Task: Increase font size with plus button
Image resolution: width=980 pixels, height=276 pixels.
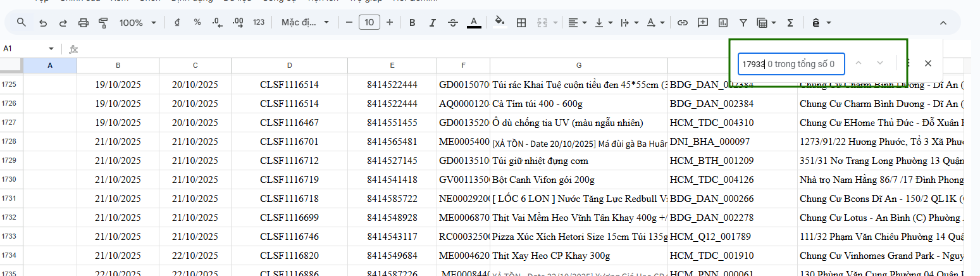Action: (x=390, y=23)
